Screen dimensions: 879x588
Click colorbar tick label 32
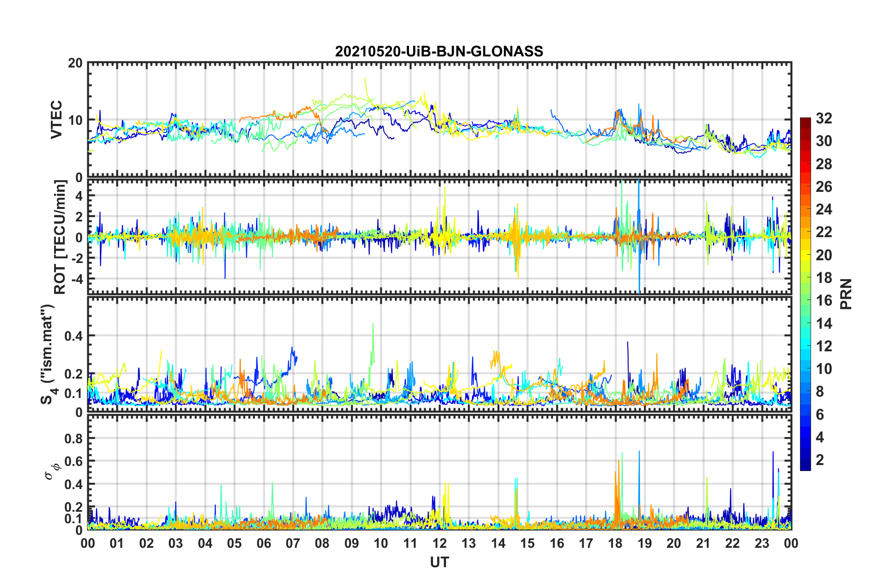(x=824, y=118)
